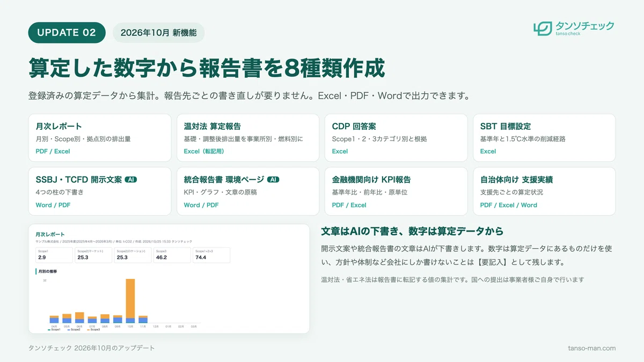644x362 pixels.
Task: Select the UPDATE 02 pill badge
Action: tap(67, 32)
